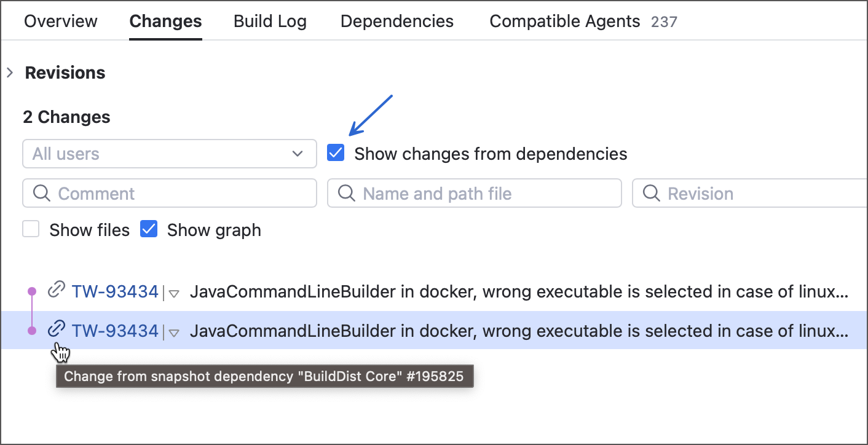The height and width of the screenshot is (445, 868).
Task: Click the TW-93434 link on the highlighted row
Action: pyautogui.click(x=115, y=330)
